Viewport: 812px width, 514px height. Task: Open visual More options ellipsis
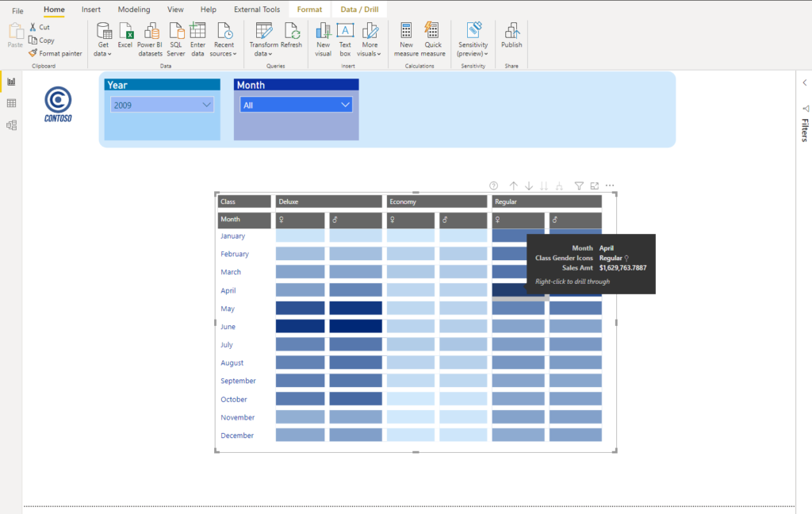pos(610,186)
